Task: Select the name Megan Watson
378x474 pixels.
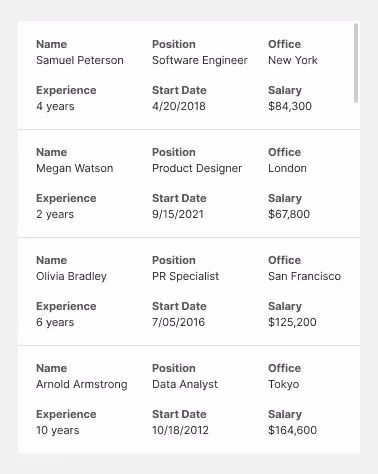Action: 75,168
